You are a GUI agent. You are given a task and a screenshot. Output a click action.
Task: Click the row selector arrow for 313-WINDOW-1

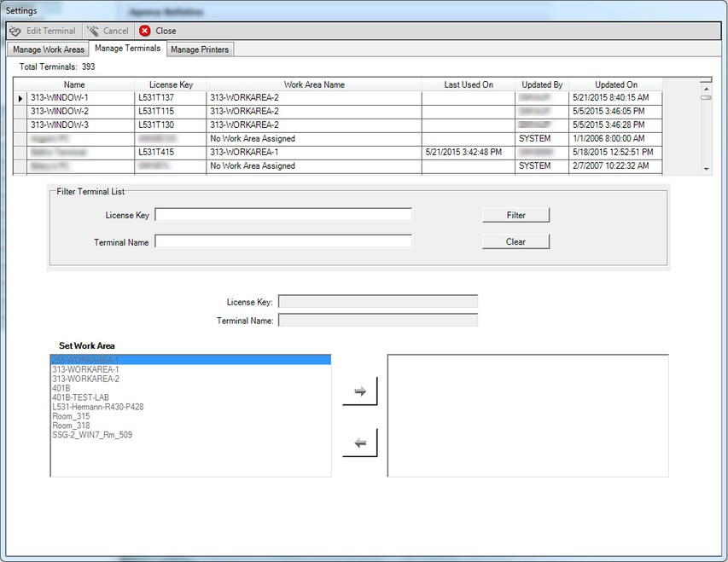(x=20, y=98)
